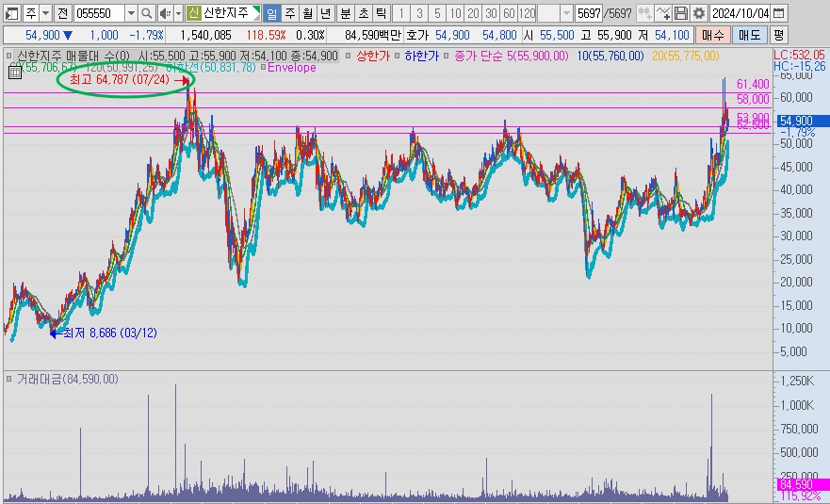
Task: Click the 58,000 horizontal line label
Action: pos(753,99)
